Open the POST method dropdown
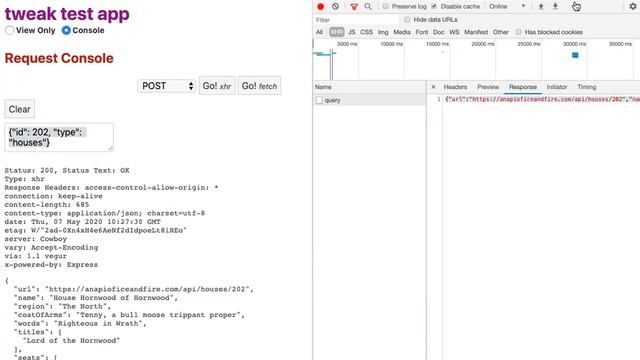This screenshot has height=360, width=640. point(167,86)
